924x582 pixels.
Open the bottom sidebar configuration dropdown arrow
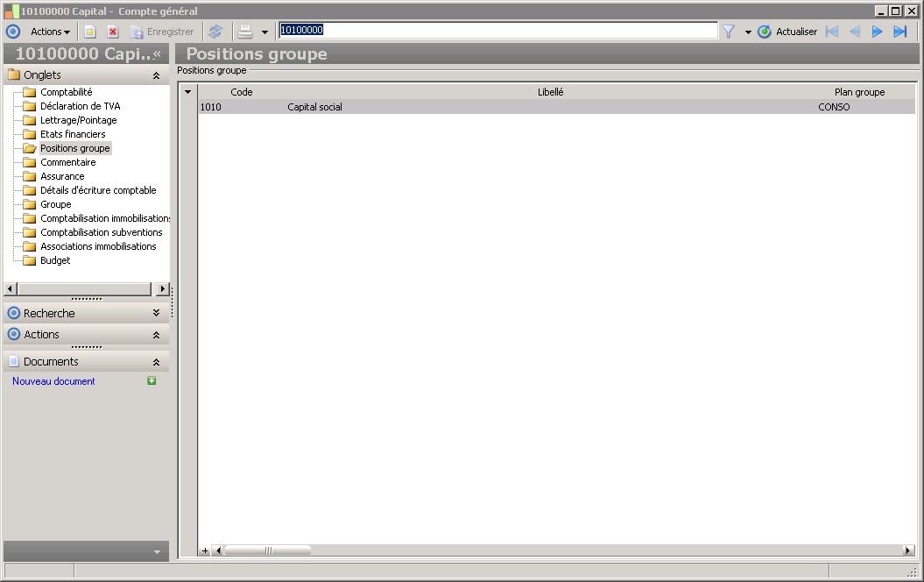[x=157, y=552]
